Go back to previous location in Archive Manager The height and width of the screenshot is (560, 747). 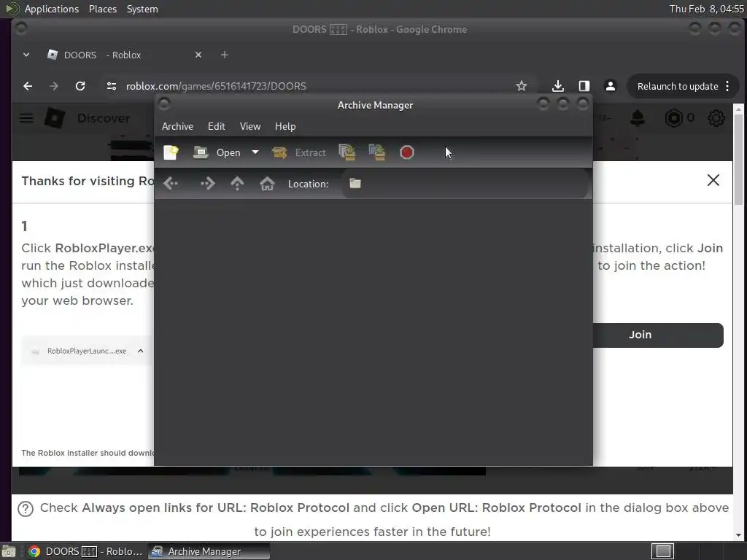tap(171, 183)
